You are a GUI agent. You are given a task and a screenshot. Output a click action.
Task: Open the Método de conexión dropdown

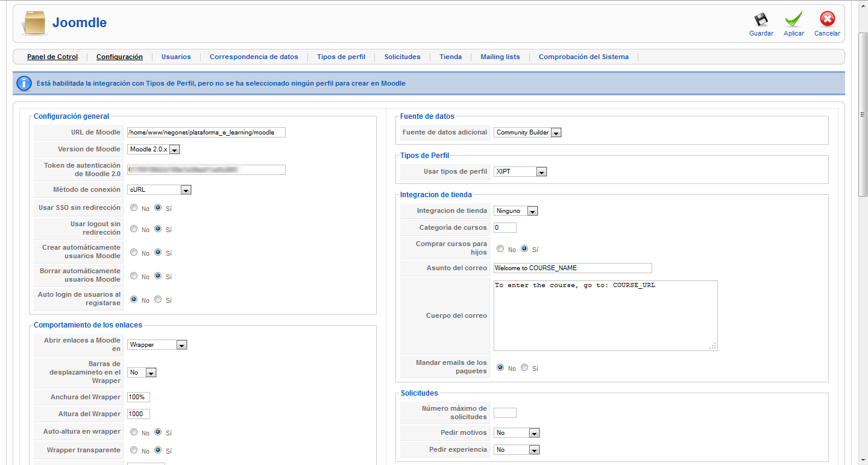pyautogui.click(x=186, y=189)
